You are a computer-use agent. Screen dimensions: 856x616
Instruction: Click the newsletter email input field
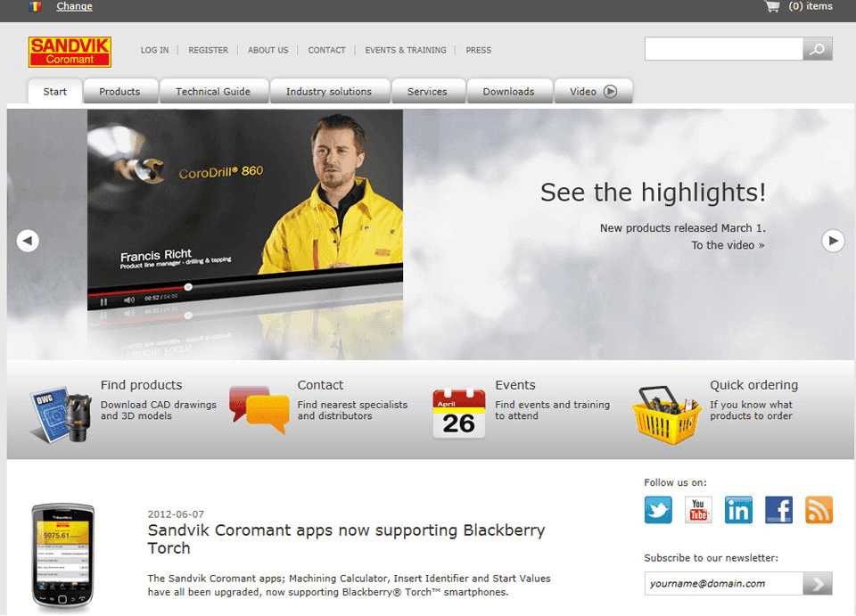(x=723, y=584)
